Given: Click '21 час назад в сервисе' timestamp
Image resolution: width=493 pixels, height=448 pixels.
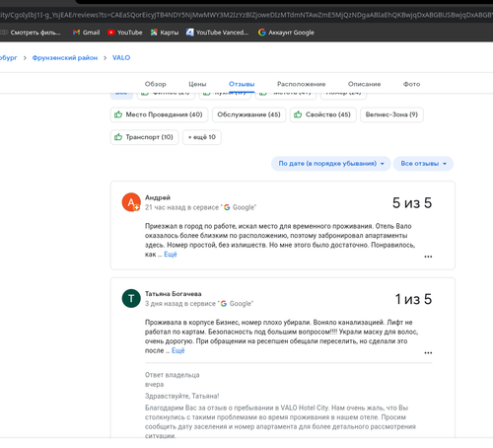Looking at the screenshot, I should (x=181, y=207).
